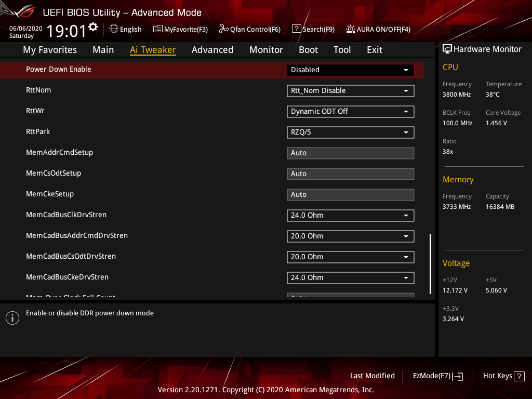
Task: Click the +12V 12.172 V reading
Action: point(455,290)
